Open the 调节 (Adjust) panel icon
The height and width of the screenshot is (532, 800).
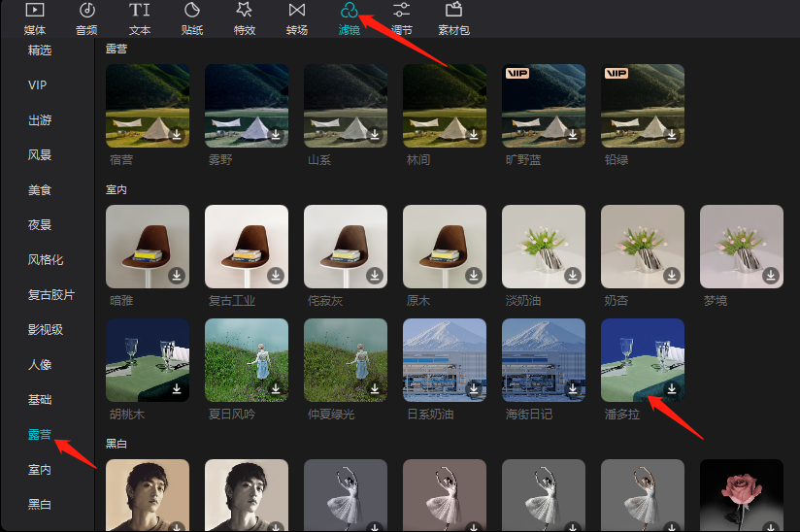(401, 11)
